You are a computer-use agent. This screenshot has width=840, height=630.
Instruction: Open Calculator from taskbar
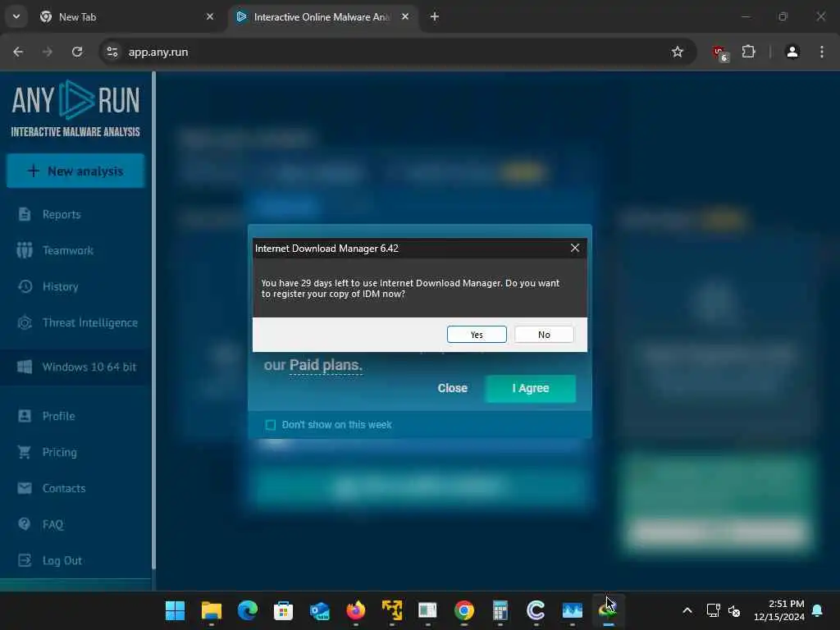coord(500,610)
